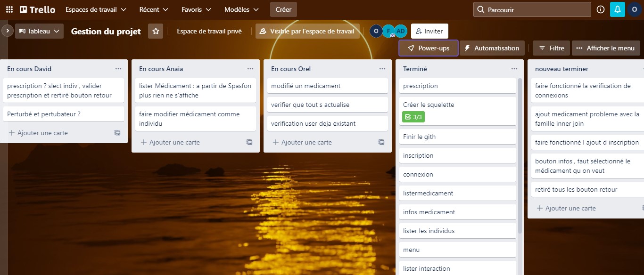Screen dimensions: 644x275
Task: Click the 'Inviter' button
Action: tap(429, 31)
